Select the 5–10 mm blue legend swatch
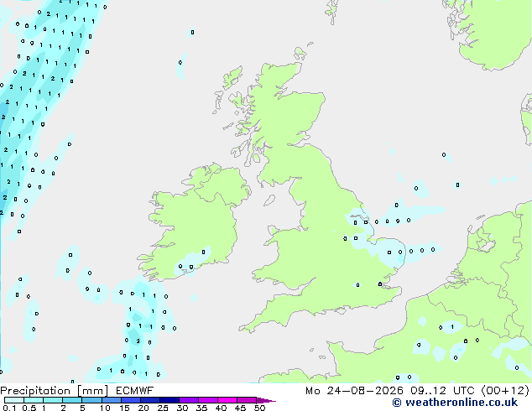Screen dimensions: 532x411 (91, 400)
